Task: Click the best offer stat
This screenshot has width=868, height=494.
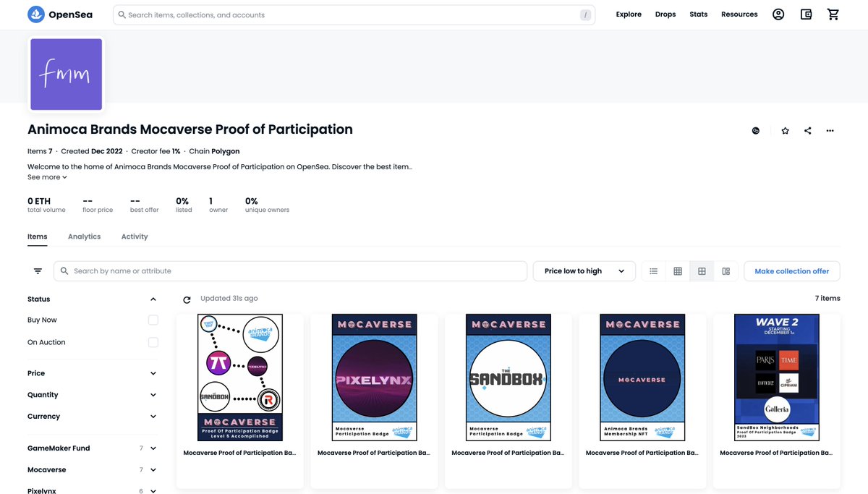Action: coord(145,205)
